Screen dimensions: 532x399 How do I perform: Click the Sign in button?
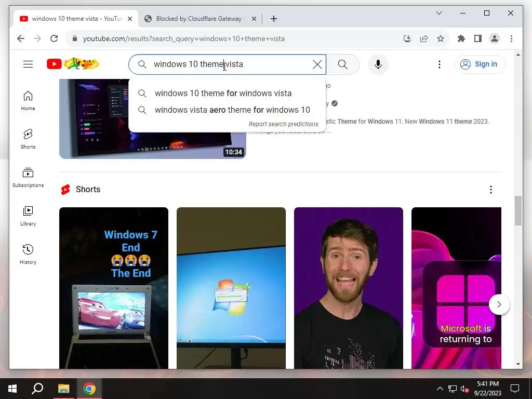click(x=479, y=64)
